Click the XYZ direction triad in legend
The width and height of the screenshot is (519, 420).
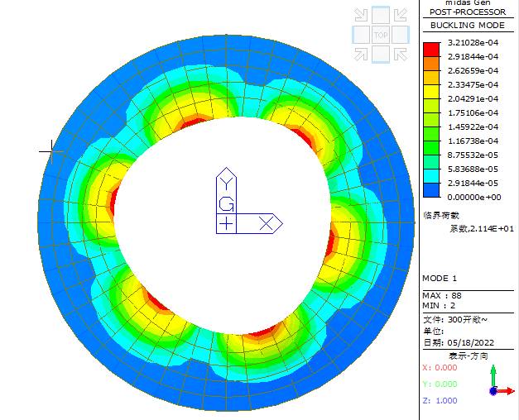click(x=499, y=384)
